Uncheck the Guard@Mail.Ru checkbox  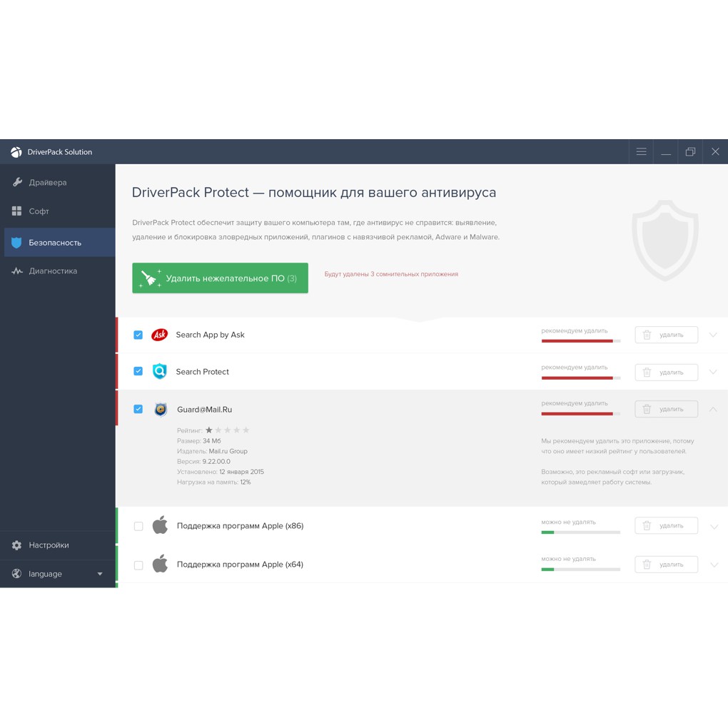coord(138,409)
